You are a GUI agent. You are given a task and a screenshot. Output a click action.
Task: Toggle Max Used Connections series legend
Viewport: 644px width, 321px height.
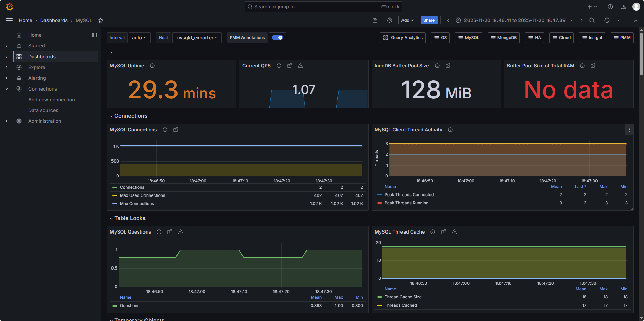pos(142,195)
